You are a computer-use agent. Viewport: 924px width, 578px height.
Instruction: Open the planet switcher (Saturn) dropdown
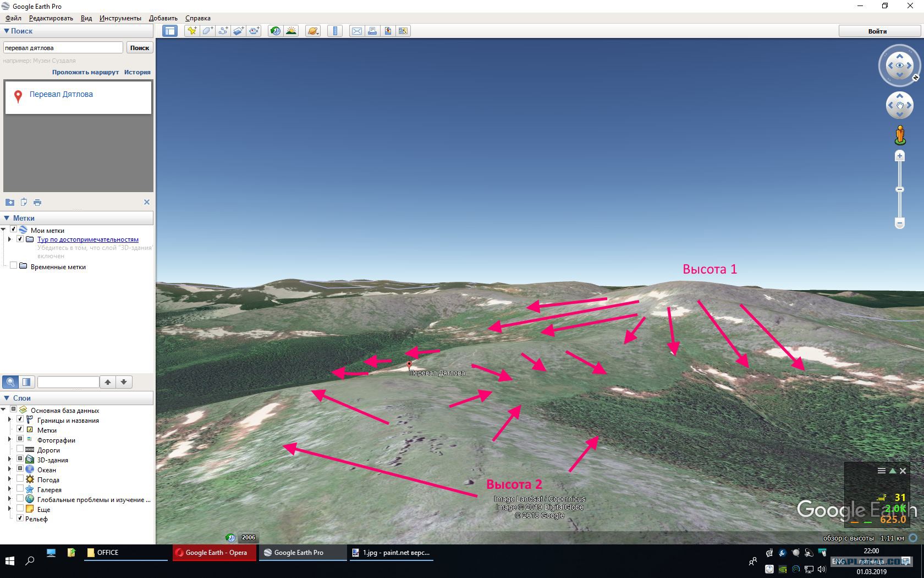pos(313,31)
